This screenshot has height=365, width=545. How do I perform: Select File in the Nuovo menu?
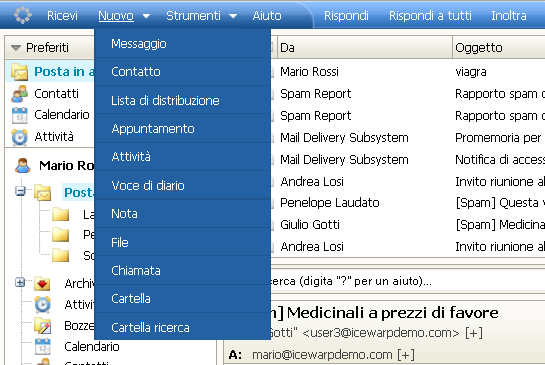click(x=182, y=243)
